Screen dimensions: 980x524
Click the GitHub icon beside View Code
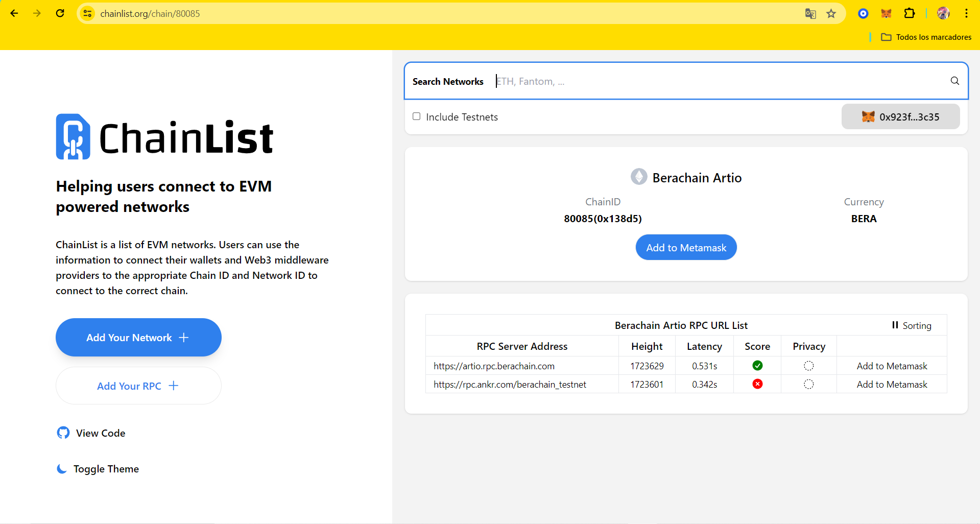63,433
